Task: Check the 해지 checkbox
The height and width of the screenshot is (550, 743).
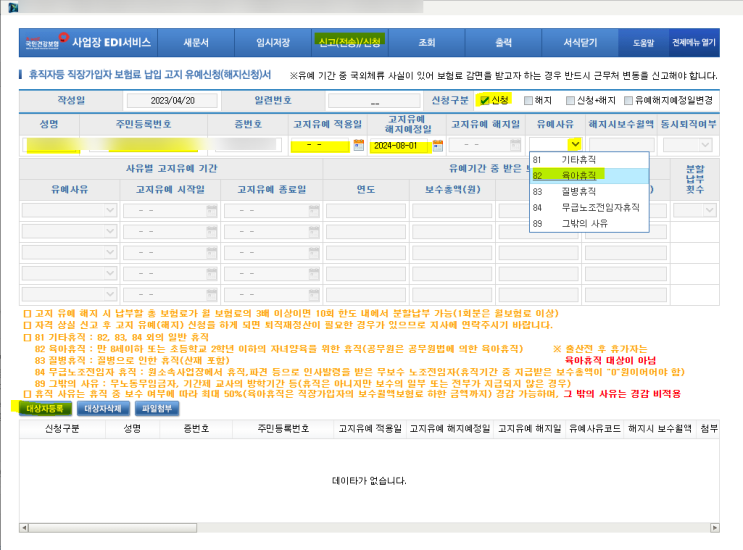Action: click(x=528, y=100)
